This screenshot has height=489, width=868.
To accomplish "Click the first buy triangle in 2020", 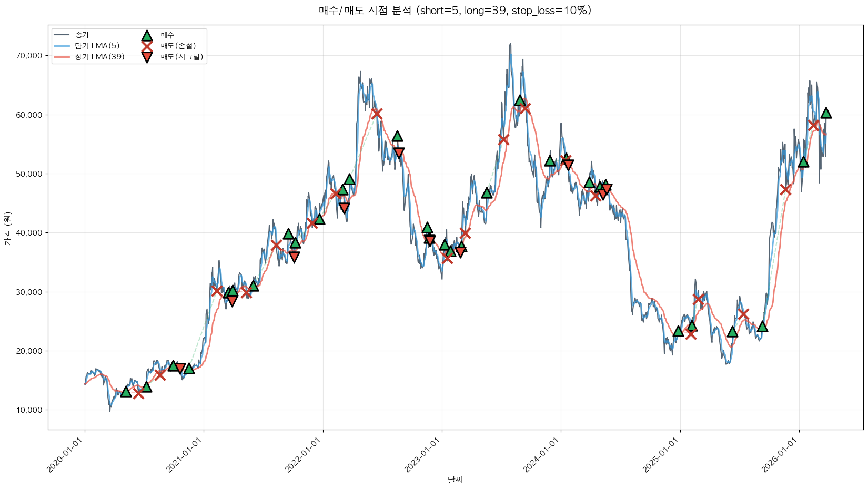I will (126, 391).
